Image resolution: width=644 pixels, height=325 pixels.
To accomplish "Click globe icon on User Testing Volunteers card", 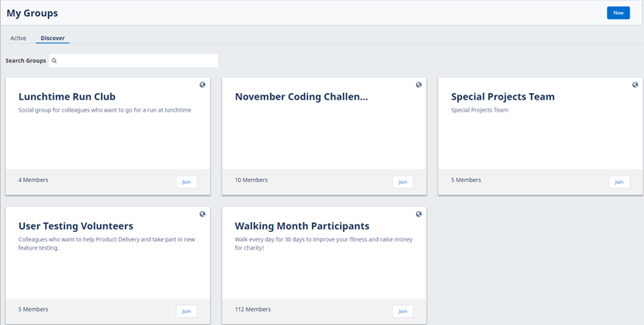I will click(202, 214).
